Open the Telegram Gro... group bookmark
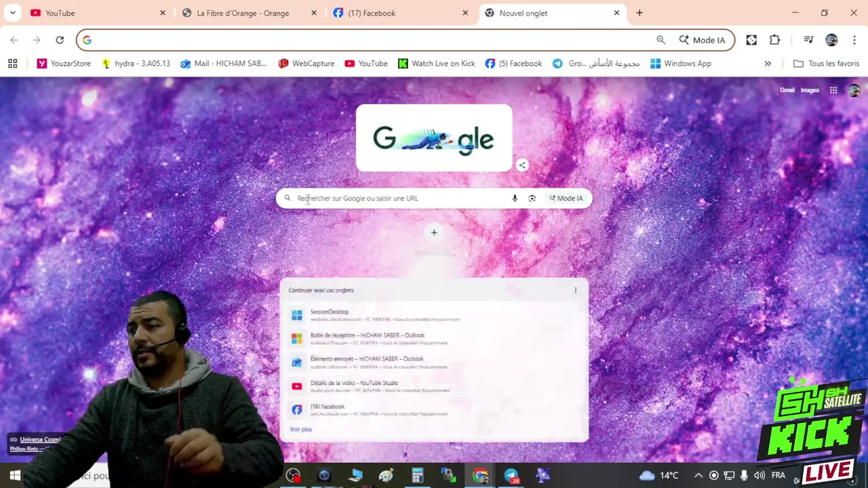This screenshot has height=488, width=868. pyautogui.click(x=596, y=64)
